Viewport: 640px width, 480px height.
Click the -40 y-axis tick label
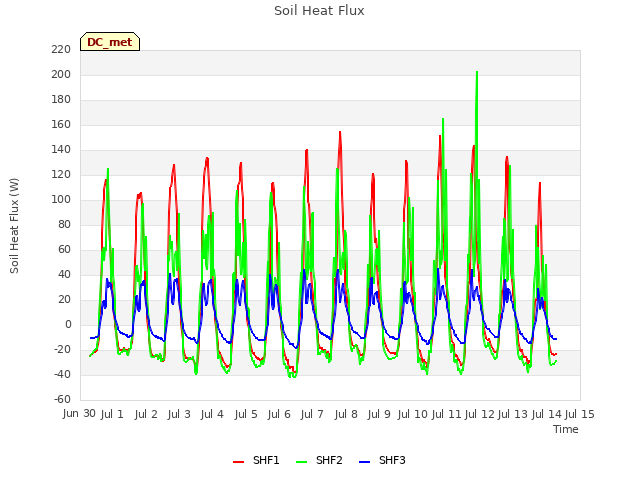(x=62, y=374)
